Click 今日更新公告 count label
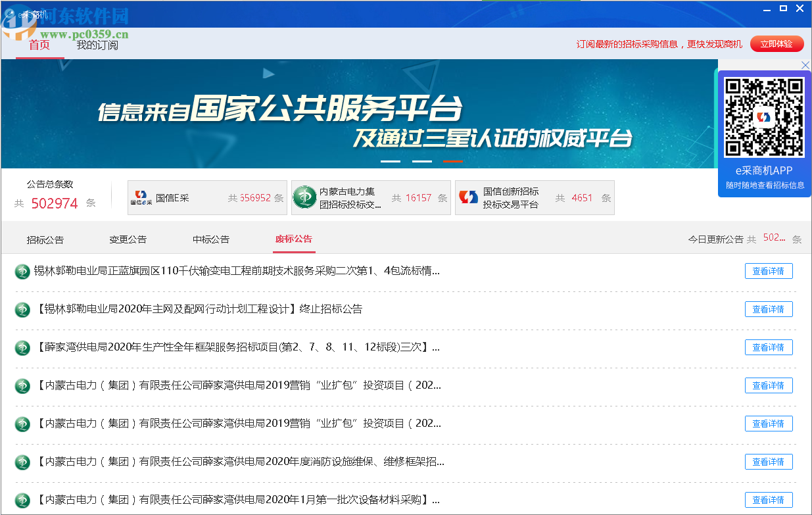 click(715, 239)
